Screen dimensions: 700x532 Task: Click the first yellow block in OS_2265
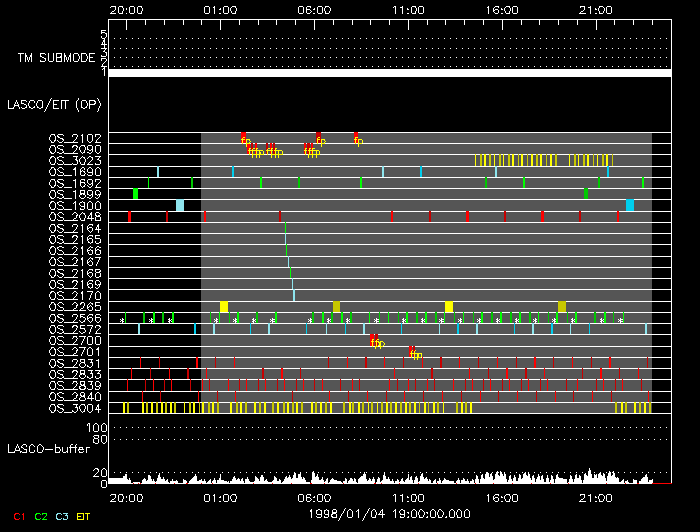(x=224, y=307)
